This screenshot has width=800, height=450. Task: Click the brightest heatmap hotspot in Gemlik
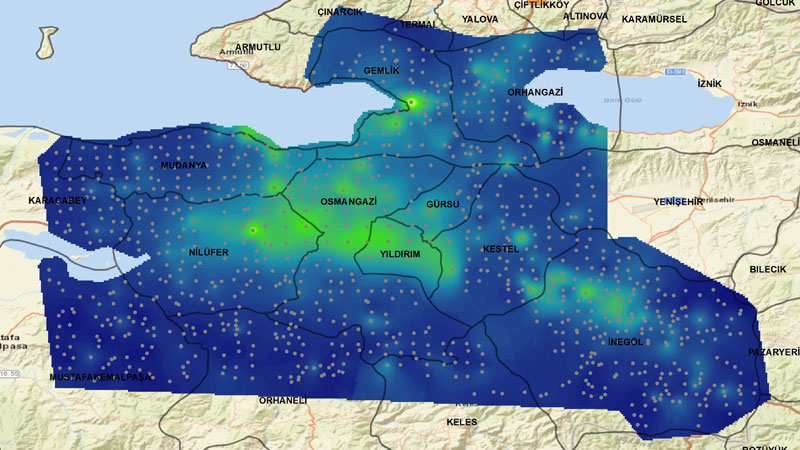coord(411,101)
